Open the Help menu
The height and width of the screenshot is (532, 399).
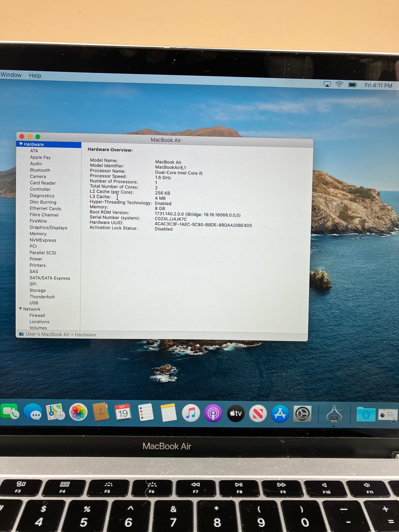pyautogui.click(x=35, y=75)
